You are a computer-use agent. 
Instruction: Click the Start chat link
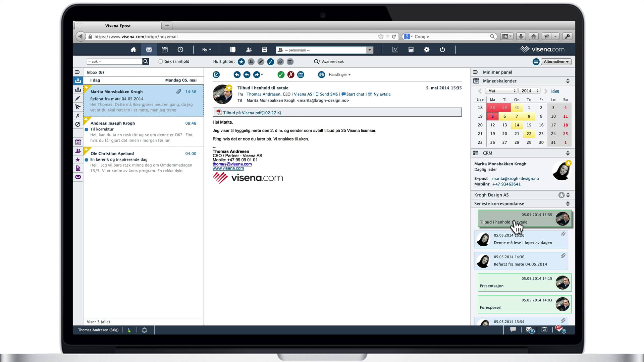353,94
